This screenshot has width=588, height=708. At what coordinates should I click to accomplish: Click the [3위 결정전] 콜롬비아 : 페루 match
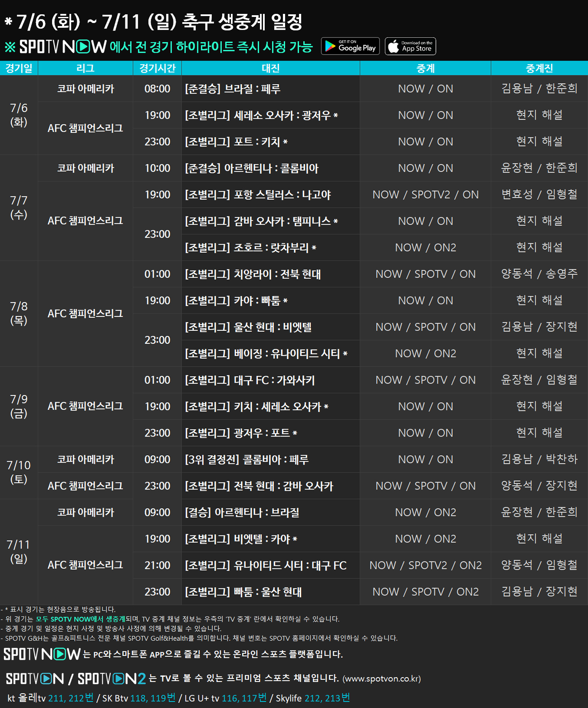click(x=247, y=460)
